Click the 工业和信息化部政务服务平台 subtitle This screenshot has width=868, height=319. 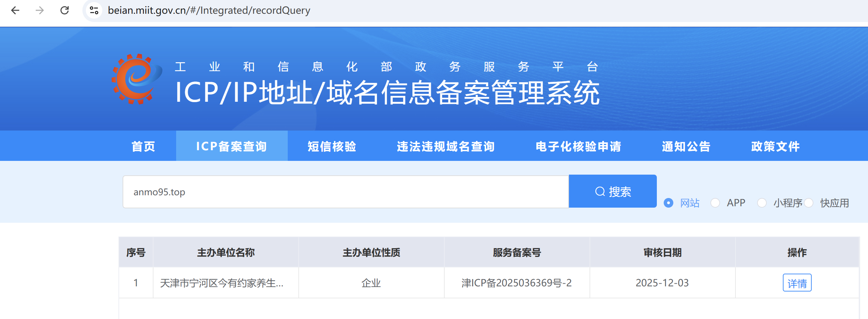(387, 66)
